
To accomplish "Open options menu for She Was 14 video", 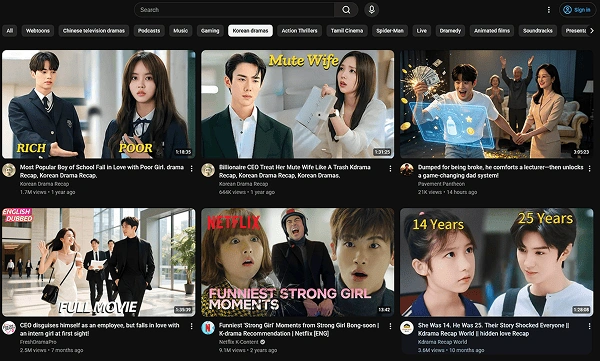I will point(589,327).
